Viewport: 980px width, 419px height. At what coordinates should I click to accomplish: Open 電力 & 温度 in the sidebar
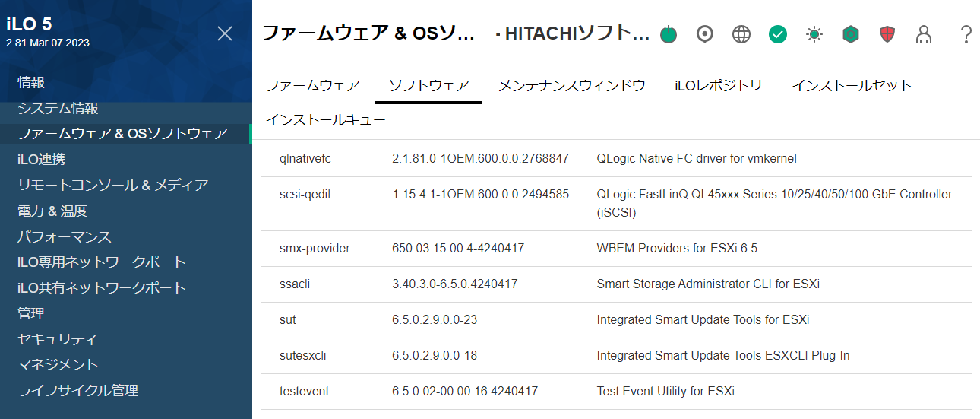[52, 211]
